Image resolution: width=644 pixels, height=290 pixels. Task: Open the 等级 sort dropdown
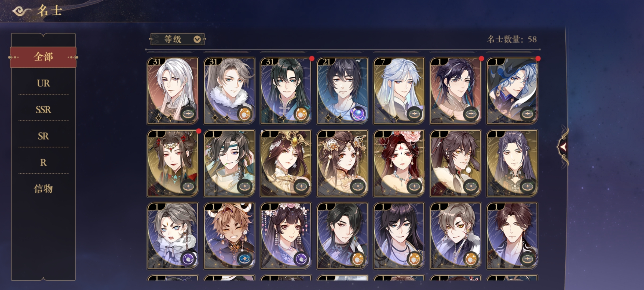click(x=177, y=39)
